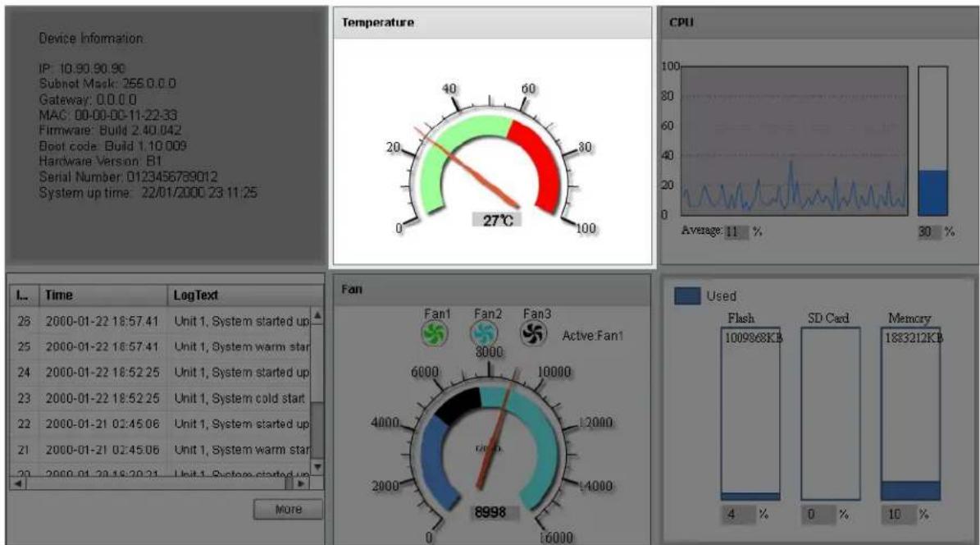Click the CPU usage vertical bar
This screenshot has height=545, width=980.
(x=932, y=141)
